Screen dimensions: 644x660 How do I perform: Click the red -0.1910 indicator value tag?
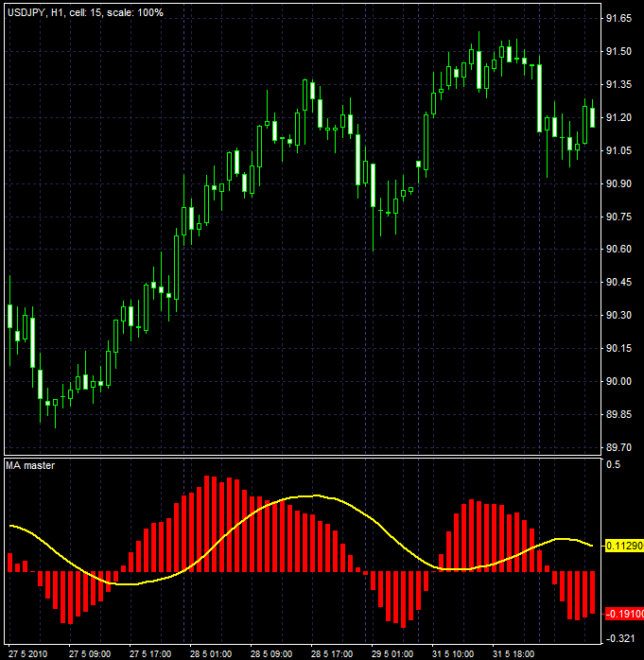click(624, 614)
